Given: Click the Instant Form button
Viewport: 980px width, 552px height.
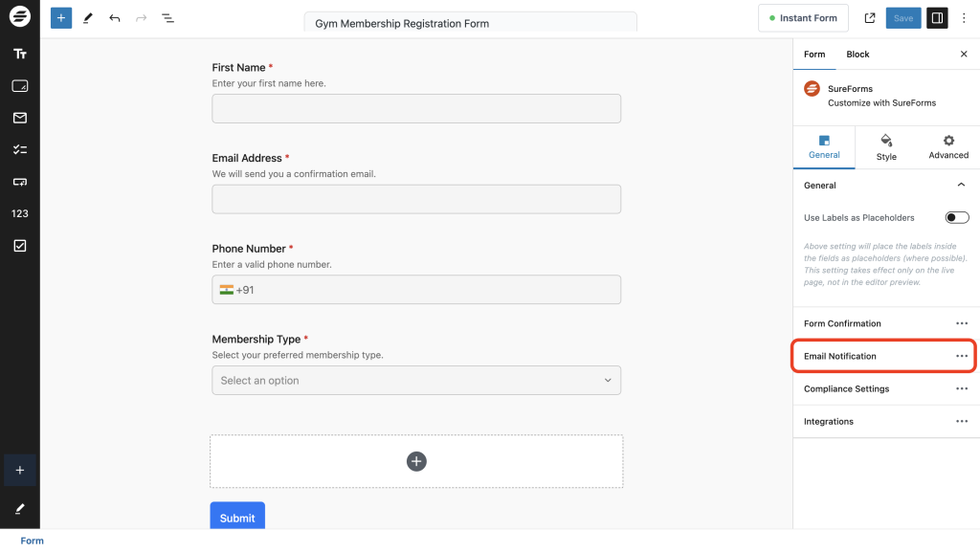Looking at the screenshot, I should [x=802, y=18].
